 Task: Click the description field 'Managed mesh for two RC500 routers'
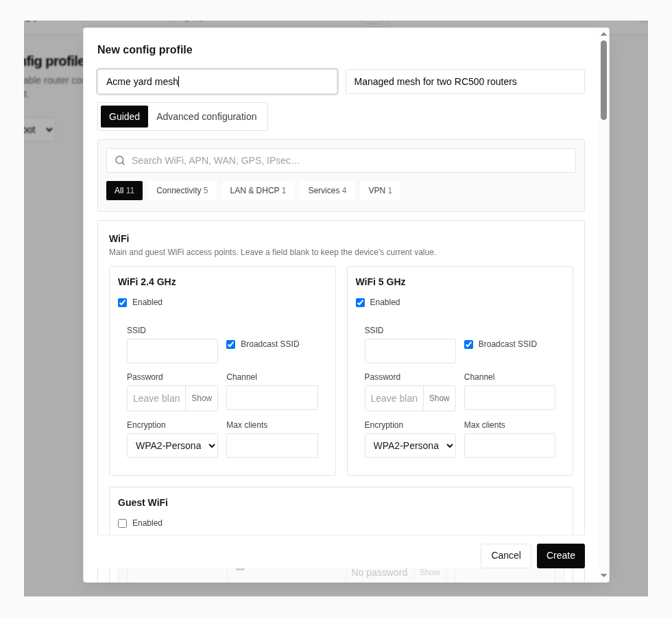tap(465, 82)
